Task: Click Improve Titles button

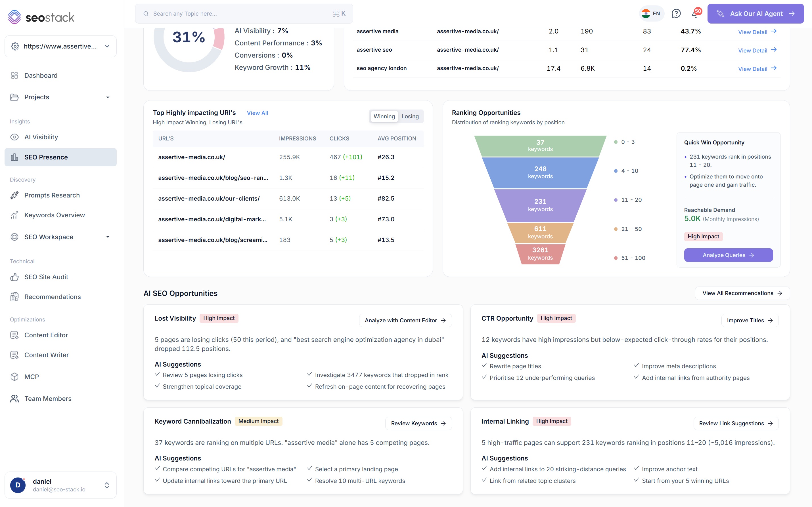Action: 750,320
